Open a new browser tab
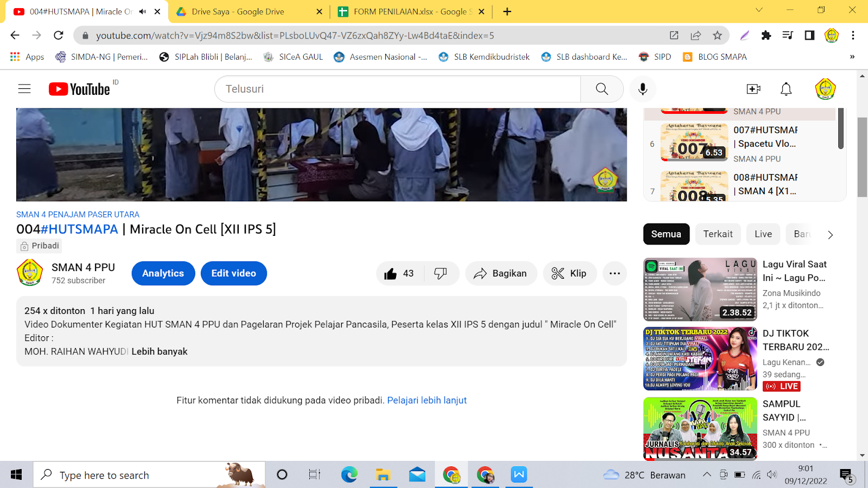The width and height of the screenshot is (868, 488). [x=507, y=11]
